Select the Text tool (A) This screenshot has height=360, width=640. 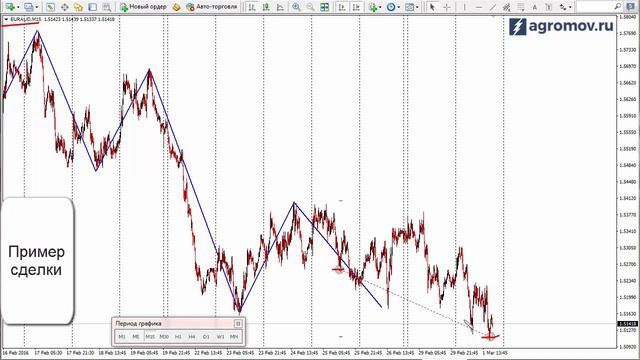[x=535, y=7]
